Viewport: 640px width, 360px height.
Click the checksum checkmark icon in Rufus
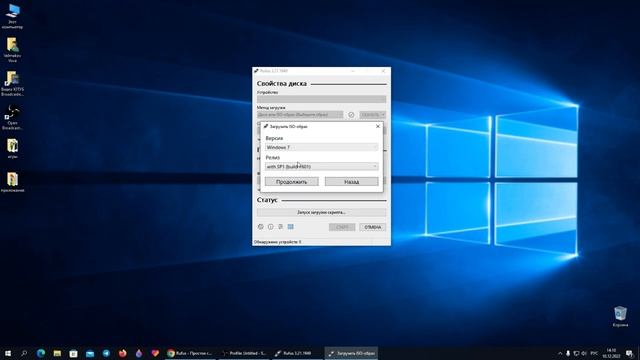point(351,115)
